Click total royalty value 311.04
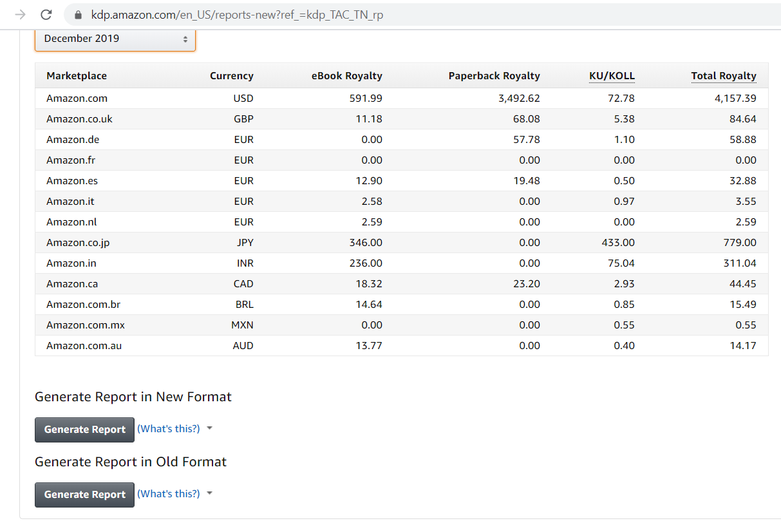Image resolution: width=781 pixels, height=532 pixels. (740, 263)
